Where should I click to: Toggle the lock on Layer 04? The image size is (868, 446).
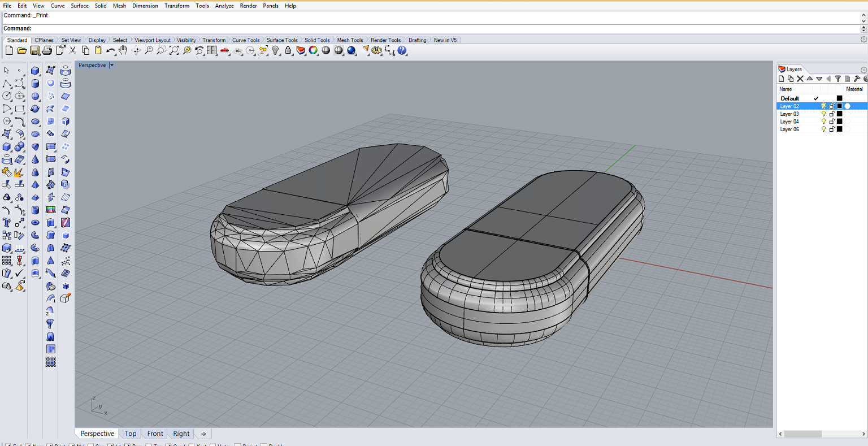pos(831,122)
